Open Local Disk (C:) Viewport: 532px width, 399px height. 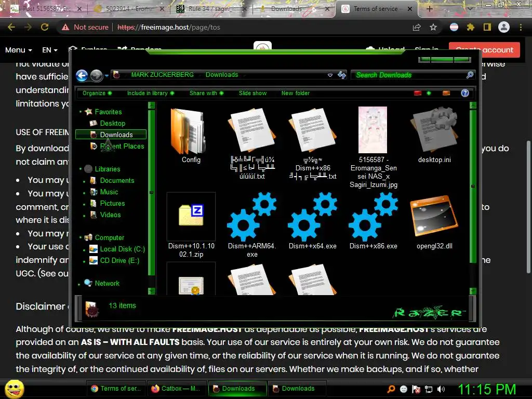coord(122,249)
